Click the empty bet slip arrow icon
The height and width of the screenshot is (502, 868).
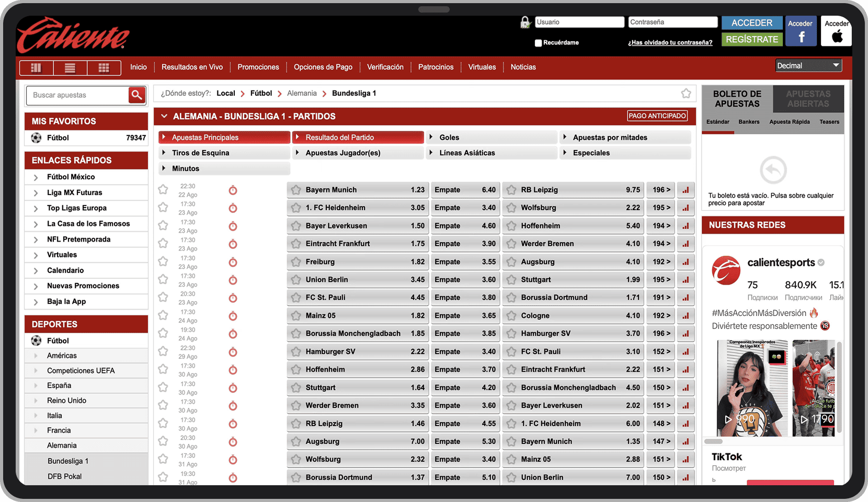(773, 170)
